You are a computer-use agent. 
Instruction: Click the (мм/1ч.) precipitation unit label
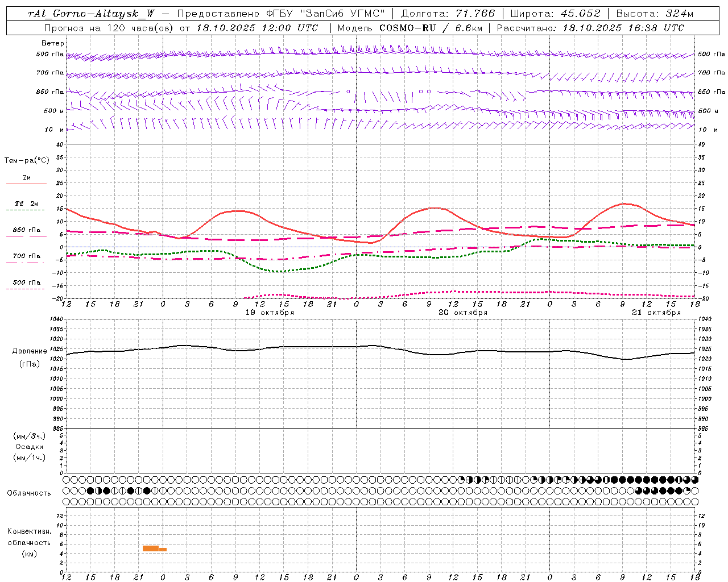(x=30, y=458)
